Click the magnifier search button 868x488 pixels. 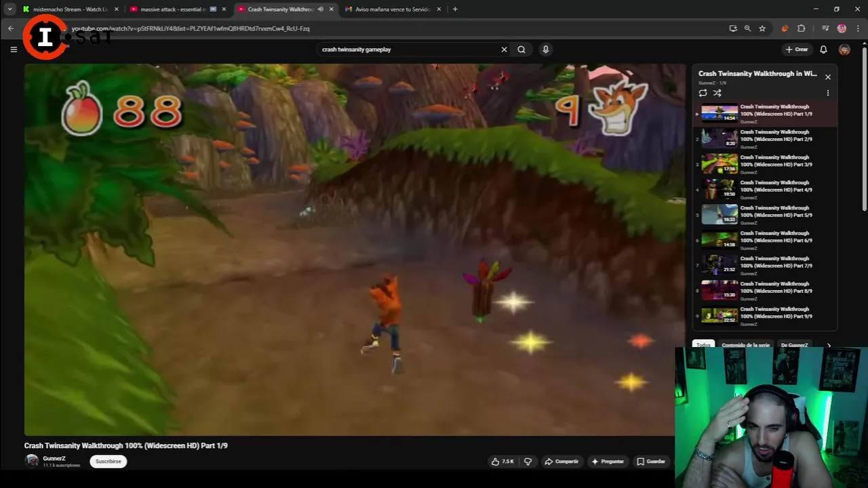point(521,49)
